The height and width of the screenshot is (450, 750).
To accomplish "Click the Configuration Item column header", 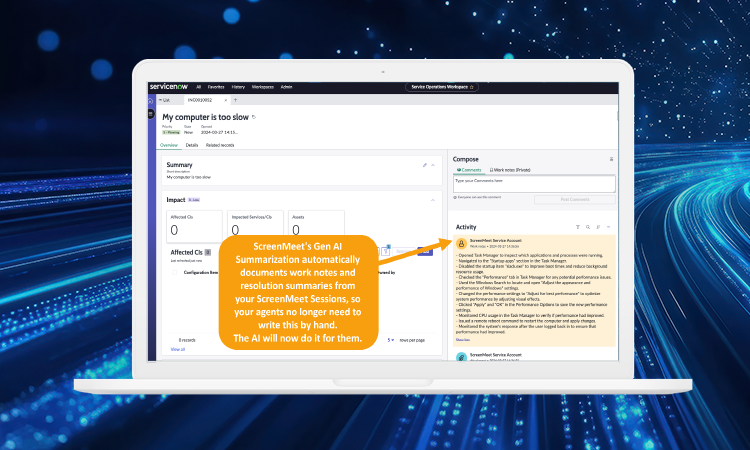I will point(201,273).
